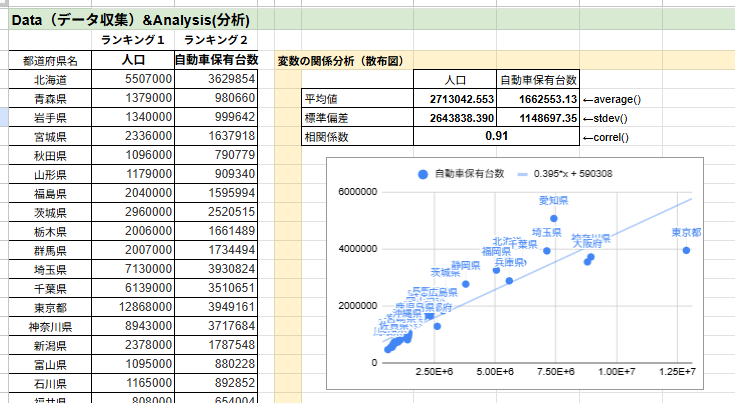Click the 東京都 data point in the scatter chart
Viewport: 735px width, 403px height.
point(687,250)
